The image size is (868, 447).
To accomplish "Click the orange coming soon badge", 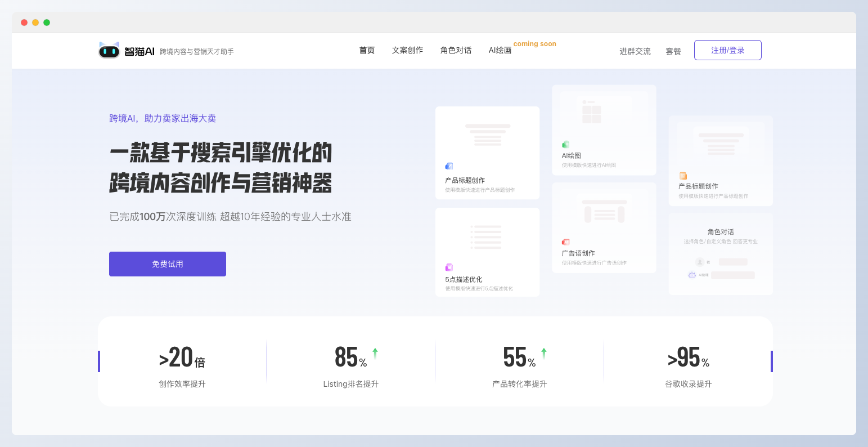I will [x=534, y=44].
